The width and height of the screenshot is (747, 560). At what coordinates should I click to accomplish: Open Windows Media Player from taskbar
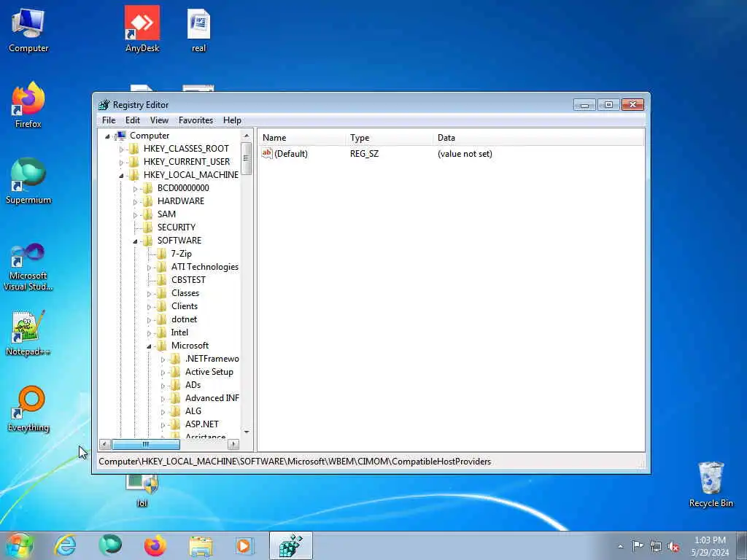245,545
